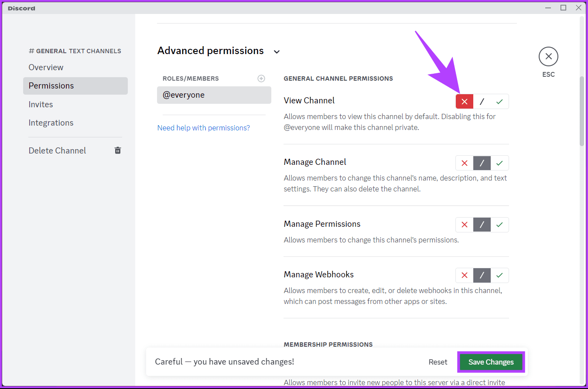Viewport: 588px width, 389px height.
Task: Allow View Channel with the green checkmark
Action: 499,102
